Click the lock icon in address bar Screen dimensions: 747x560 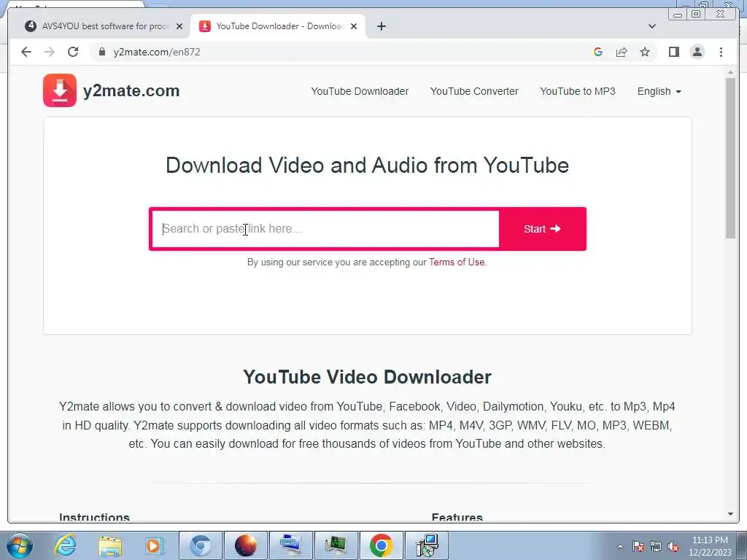101,52
